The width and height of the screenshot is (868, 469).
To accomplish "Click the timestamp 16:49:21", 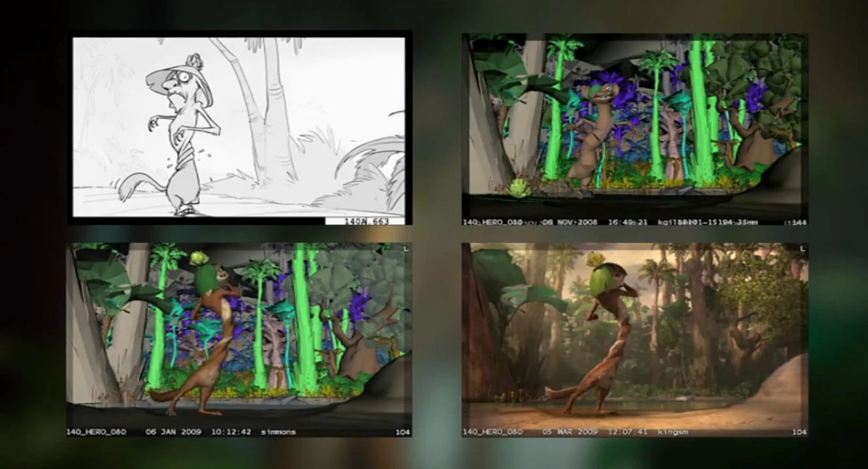I will tap(626, 222).
